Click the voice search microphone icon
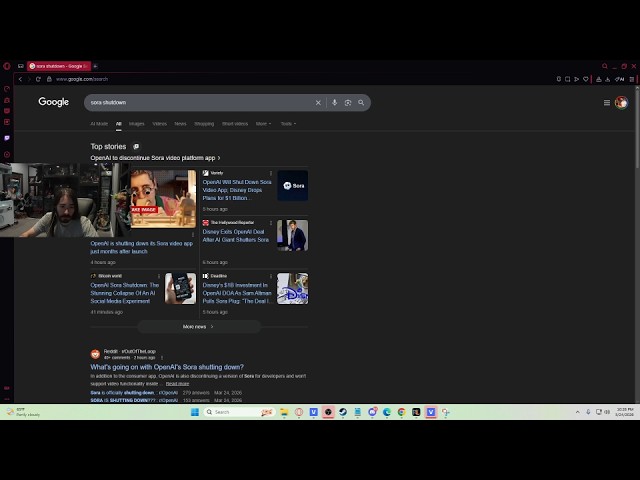The height and width of the screenshot is (480, 640). pyautogui.click(x=334, y=102)
